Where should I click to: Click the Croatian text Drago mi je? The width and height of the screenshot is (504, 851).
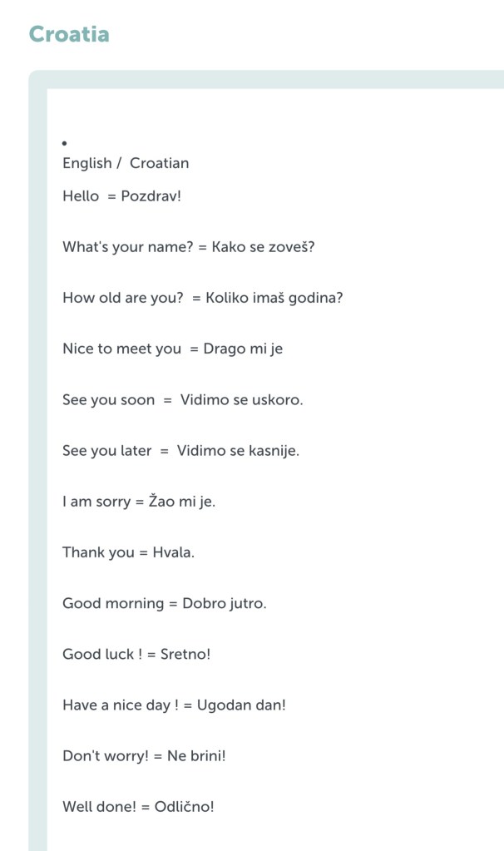click(x=243, y=349)
